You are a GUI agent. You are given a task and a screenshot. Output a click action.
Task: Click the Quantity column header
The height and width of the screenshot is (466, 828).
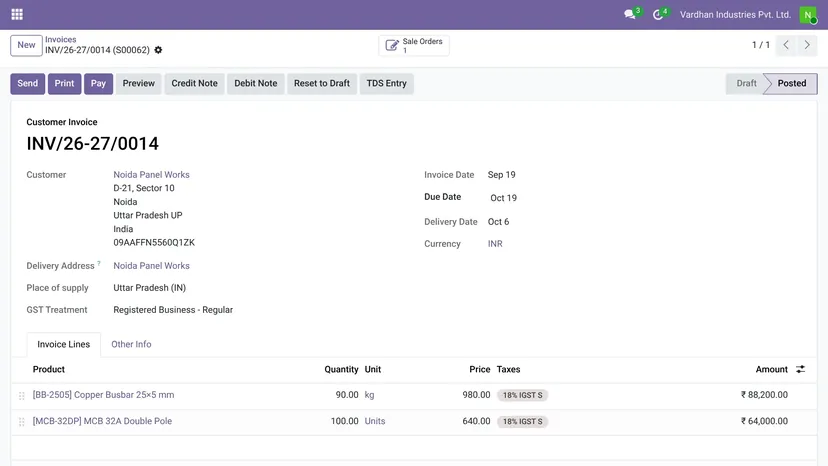tap(341, 369)
